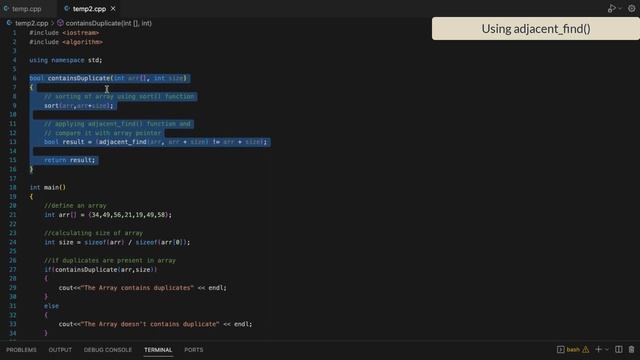Click 'int main()' on line 18
Viewport: 640px width, 360px height.
click(x=47, y=187)
